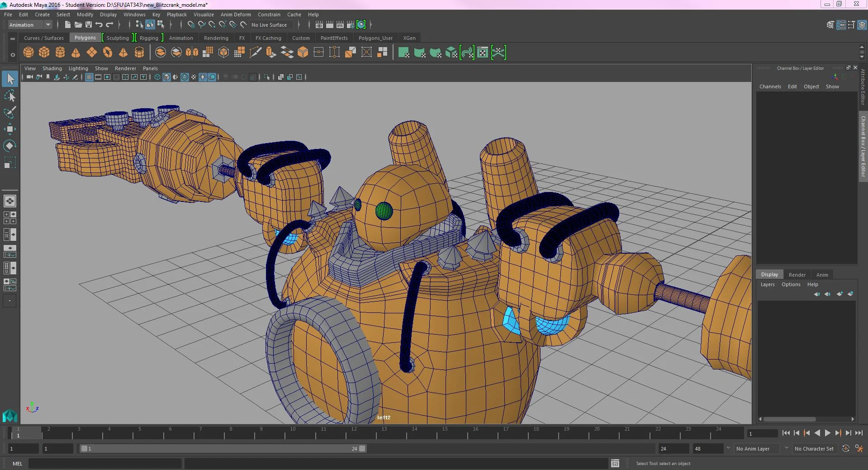Open the File menu
868x470 pixels.
click(x=8, y=14)
